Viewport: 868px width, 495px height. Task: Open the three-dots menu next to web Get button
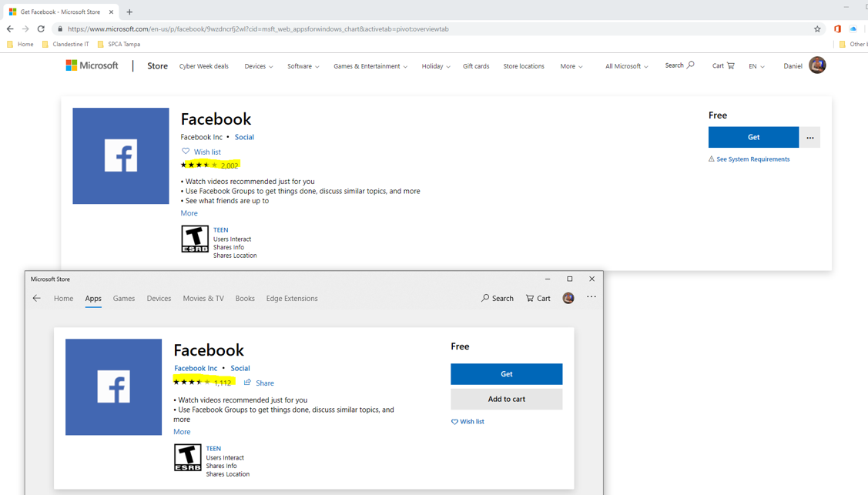(810, 137)
